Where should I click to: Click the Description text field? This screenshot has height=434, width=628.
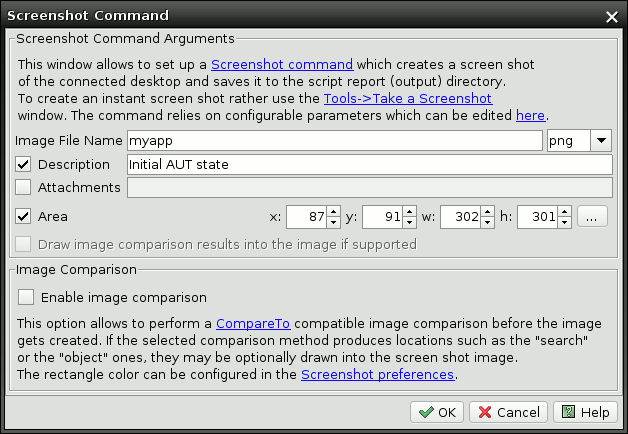pos(369,164)
